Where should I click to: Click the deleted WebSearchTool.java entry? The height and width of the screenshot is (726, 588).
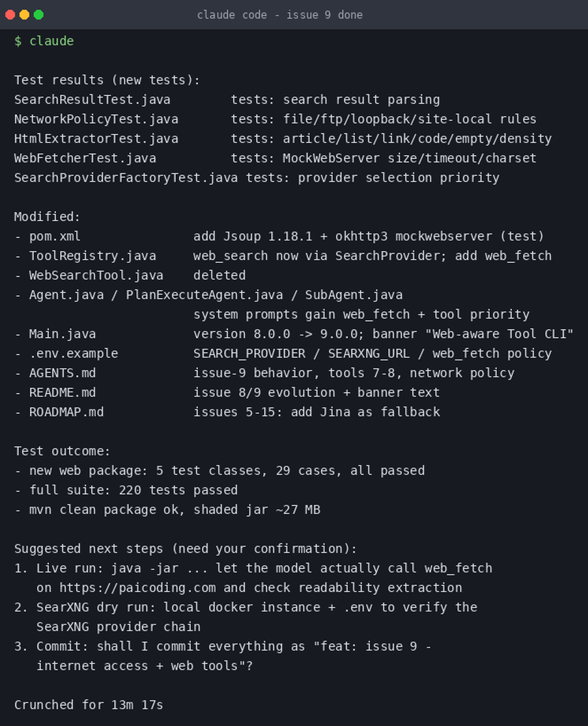(x=96, y=275)
